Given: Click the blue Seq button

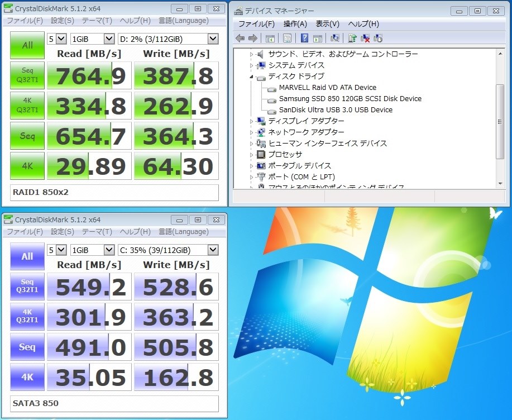Looking at the screenshot, I should click(27, 346).
